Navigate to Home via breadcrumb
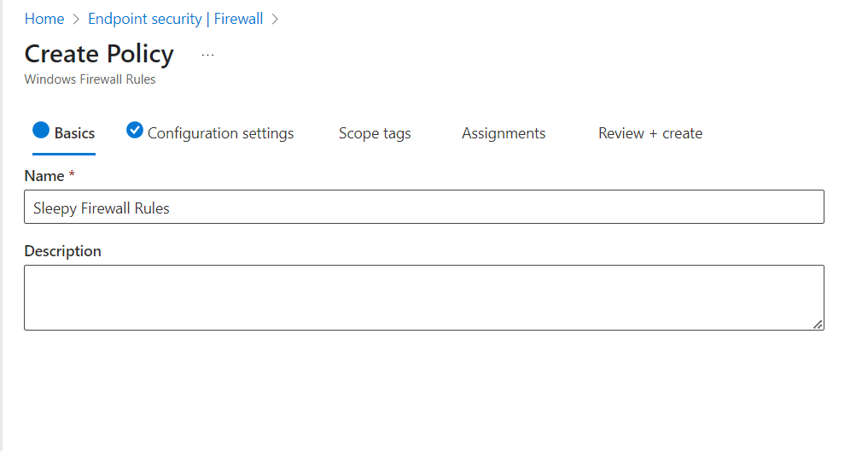This screenshot has width=868, height=451. (x=44, y=19)
